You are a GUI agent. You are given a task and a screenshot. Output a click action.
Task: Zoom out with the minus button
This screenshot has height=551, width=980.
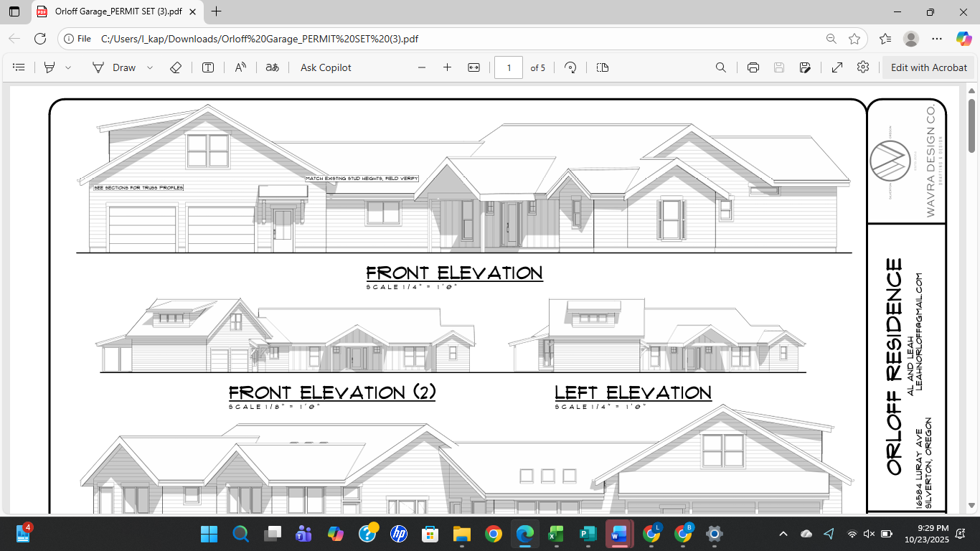[422, 67]
